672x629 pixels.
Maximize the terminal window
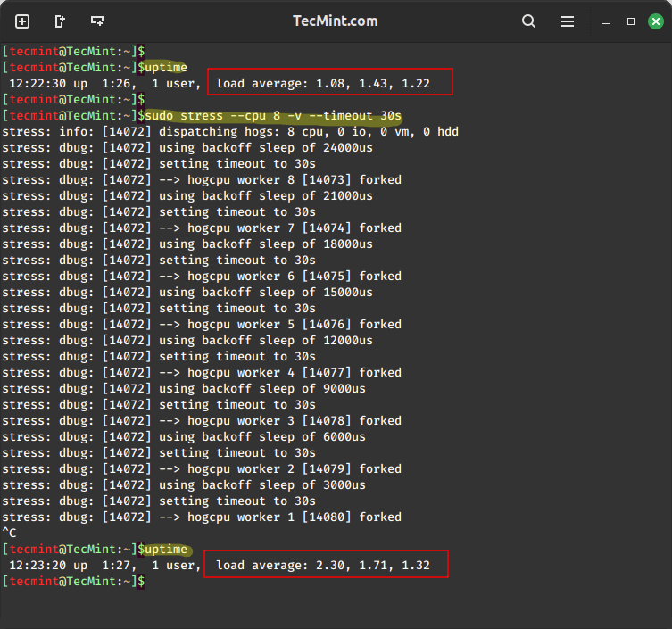630,21
